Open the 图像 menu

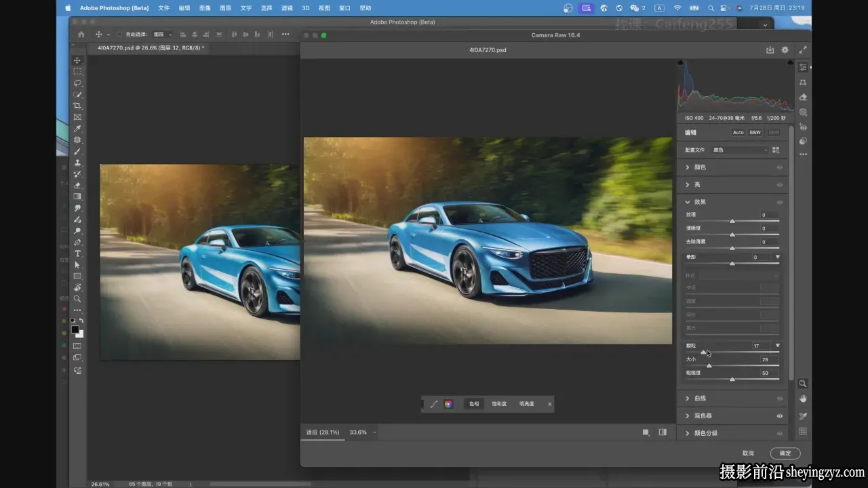(205, 8)
